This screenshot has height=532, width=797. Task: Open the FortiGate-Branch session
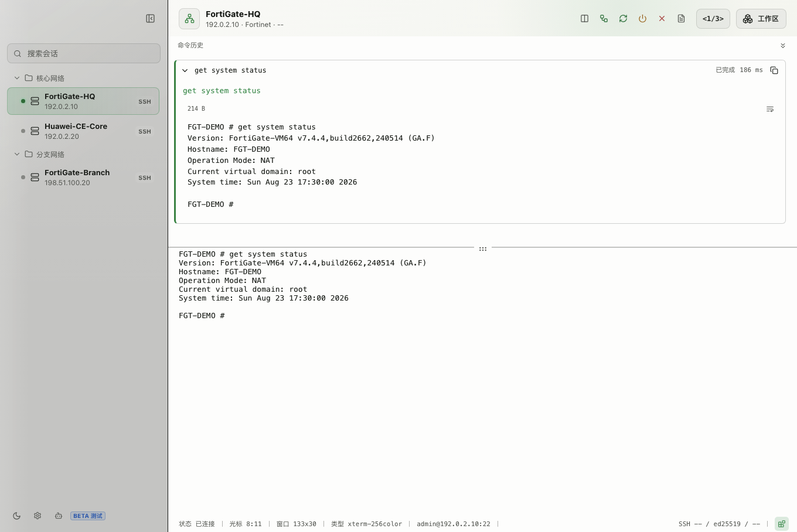click(x=83, y=178)
